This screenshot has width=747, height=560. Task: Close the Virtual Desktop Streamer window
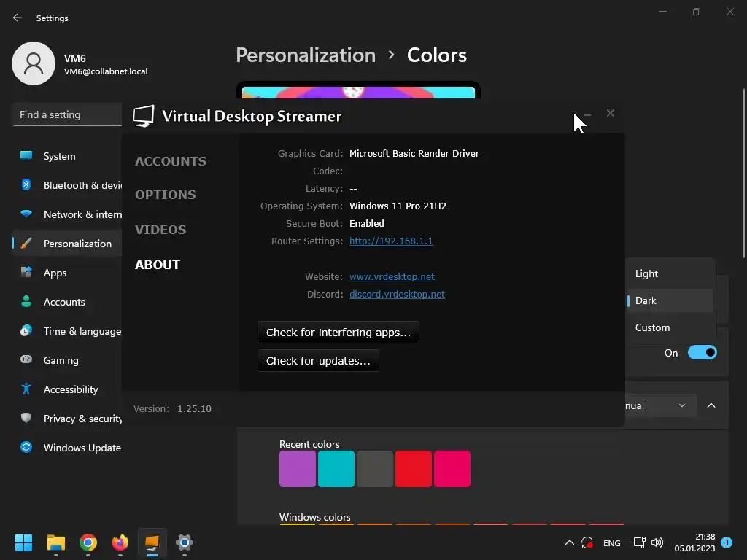click(611, 113)
